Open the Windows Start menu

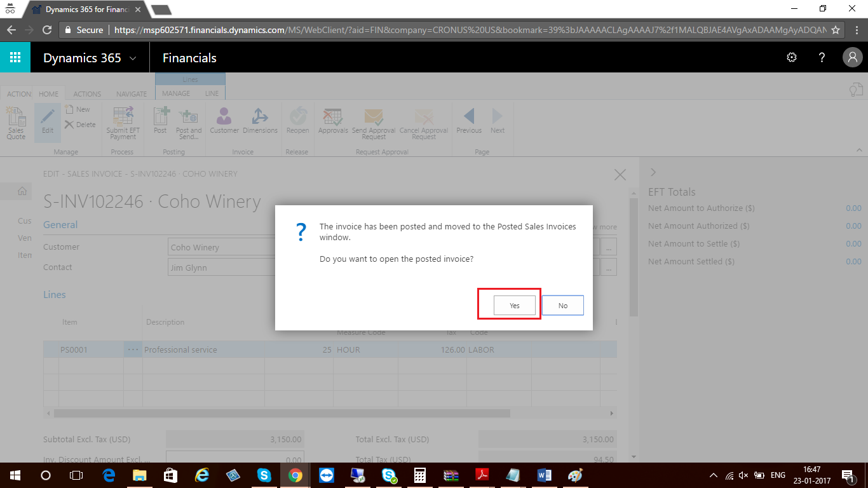pos(15,475)
